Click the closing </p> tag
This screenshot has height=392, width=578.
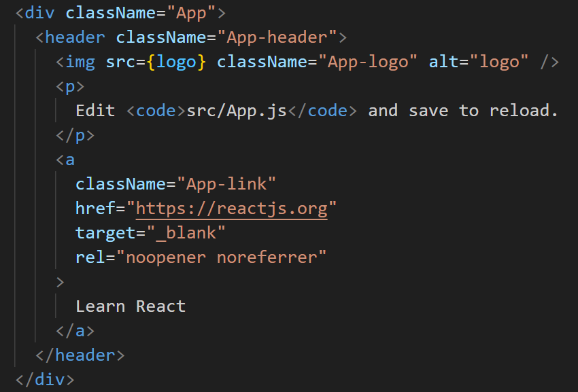[x=75, y=136]
